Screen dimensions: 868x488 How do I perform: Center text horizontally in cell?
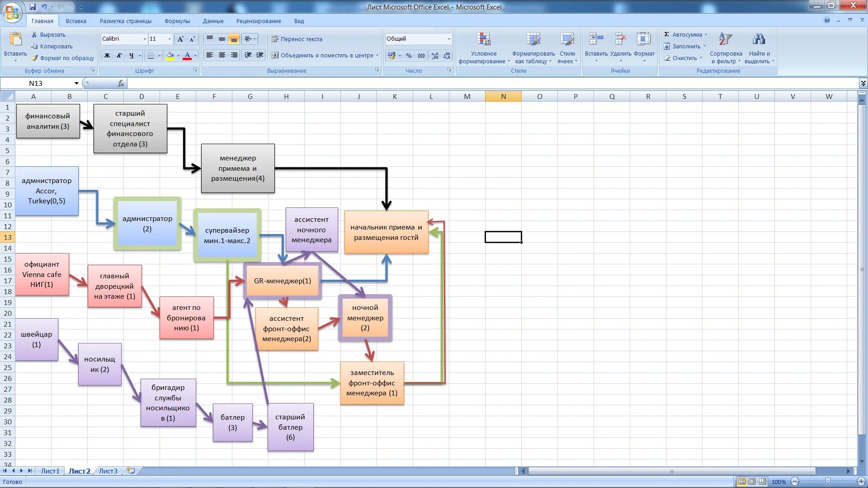[x=222, y=55]
